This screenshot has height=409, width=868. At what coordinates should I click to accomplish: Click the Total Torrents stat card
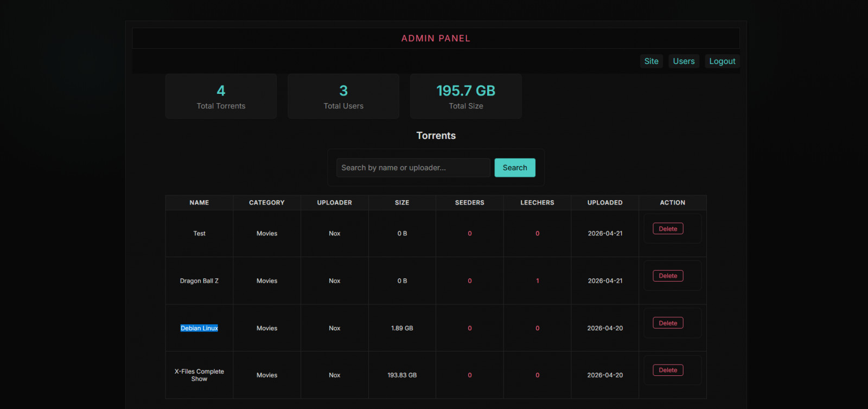point(221,97)
